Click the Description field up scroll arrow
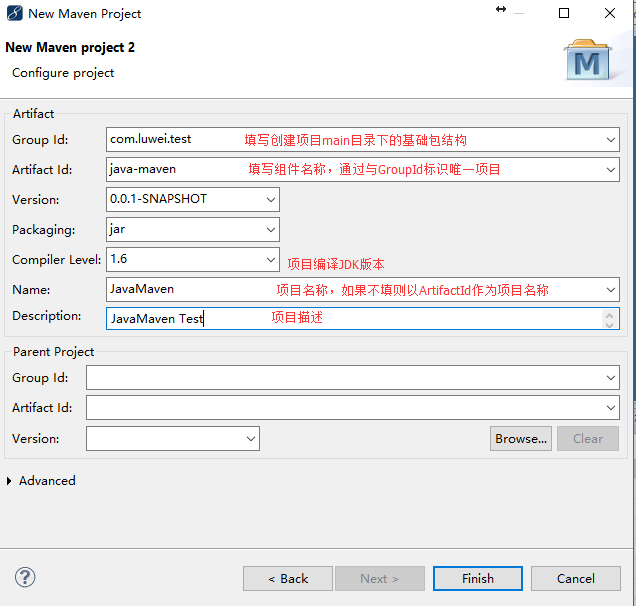636x606 pixels. (609, 315)
